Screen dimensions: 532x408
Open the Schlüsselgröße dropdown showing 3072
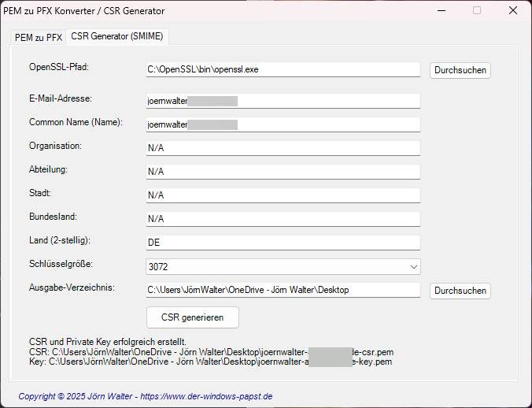275,267
